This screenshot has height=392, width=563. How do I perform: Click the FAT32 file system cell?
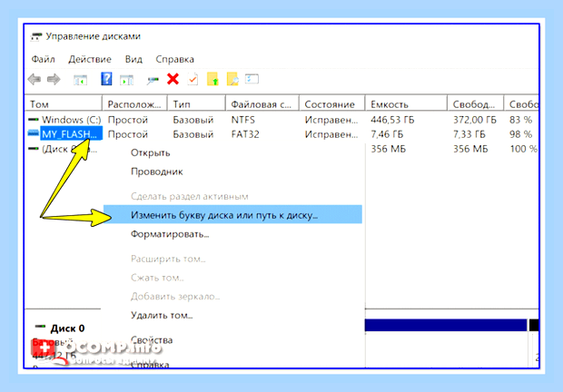[x=245, y=134]
